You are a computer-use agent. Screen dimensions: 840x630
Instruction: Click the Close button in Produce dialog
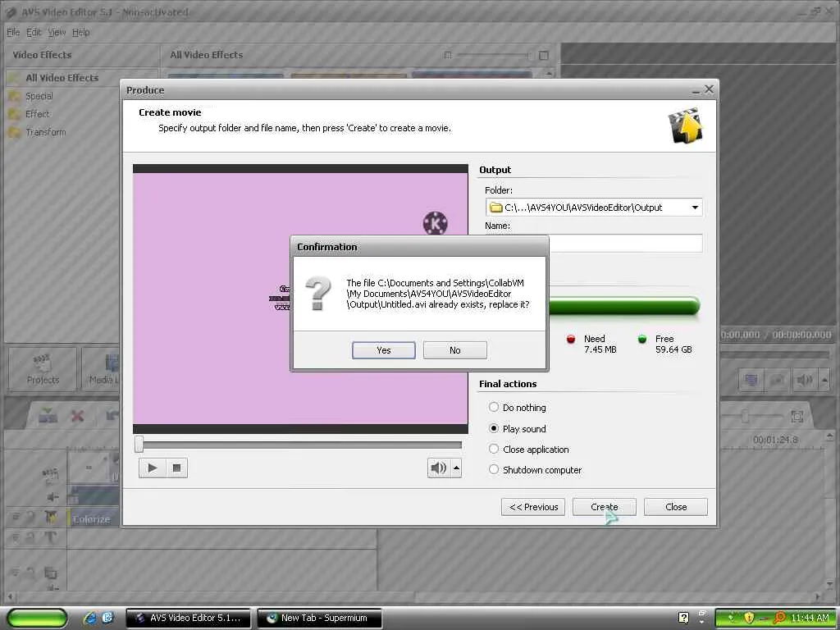pyautogui.click(x=676, y=507)
